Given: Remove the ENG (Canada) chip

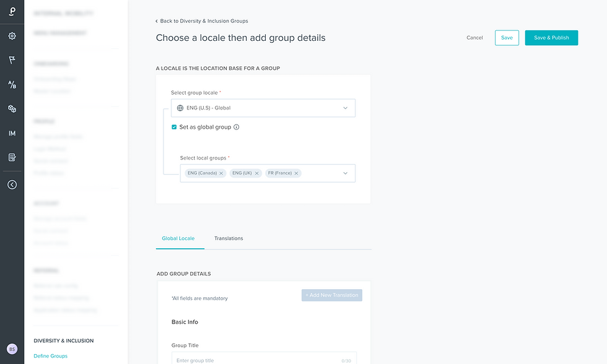Looking at the screenshot, I should pyautogui.click(x=221, y=173).
